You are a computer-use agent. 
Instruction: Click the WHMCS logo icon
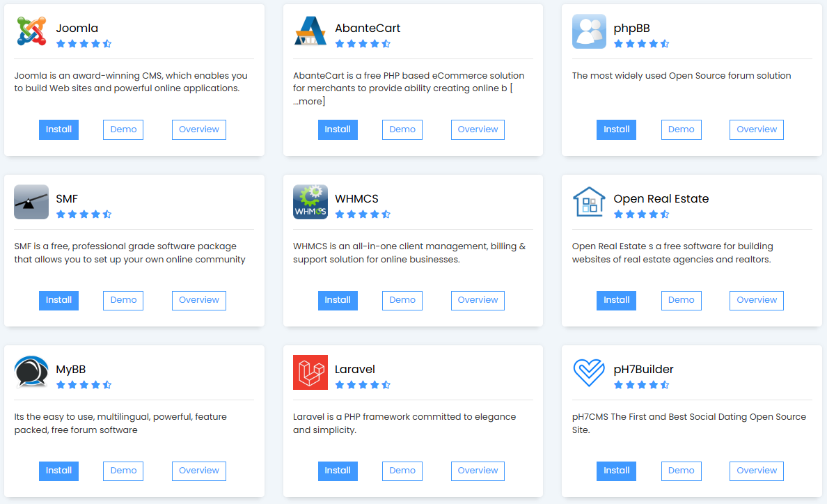pyautogui.click(x=310, y=202)
